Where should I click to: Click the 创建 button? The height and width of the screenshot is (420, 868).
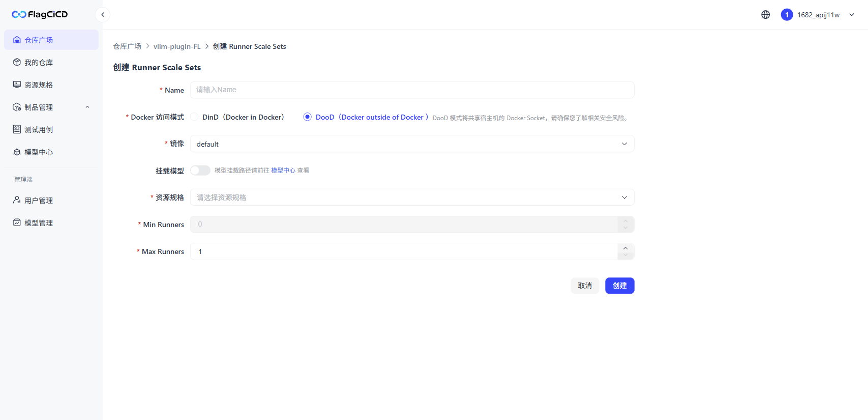tap(620, 286)
